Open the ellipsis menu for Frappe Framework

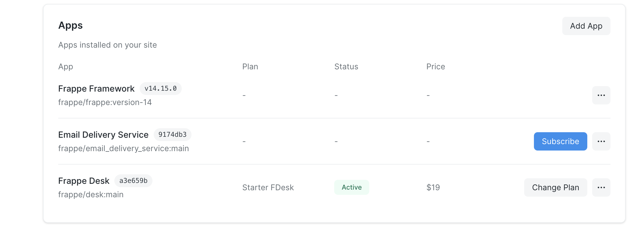pos(601,95)
